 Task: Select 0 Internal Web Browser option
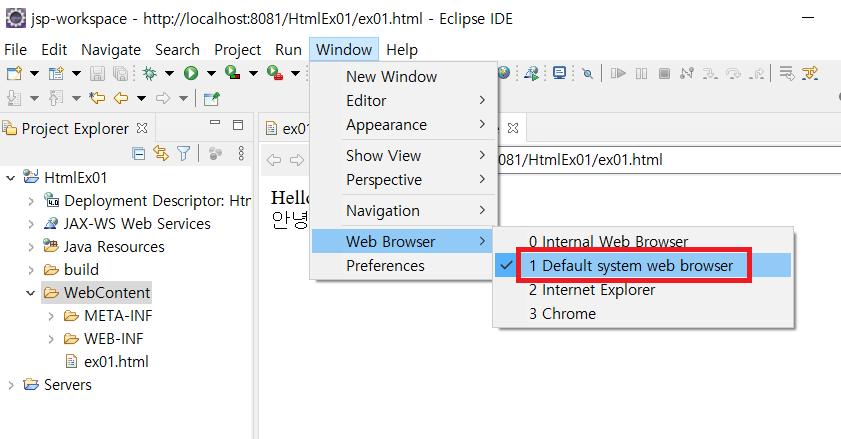[643, 242]
